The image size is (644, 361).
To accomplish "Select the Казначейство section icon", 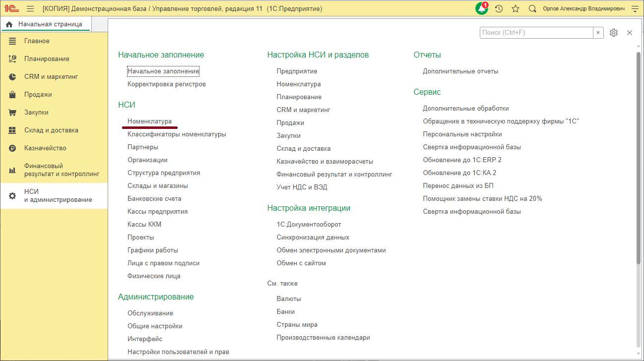I will point(13,148).
